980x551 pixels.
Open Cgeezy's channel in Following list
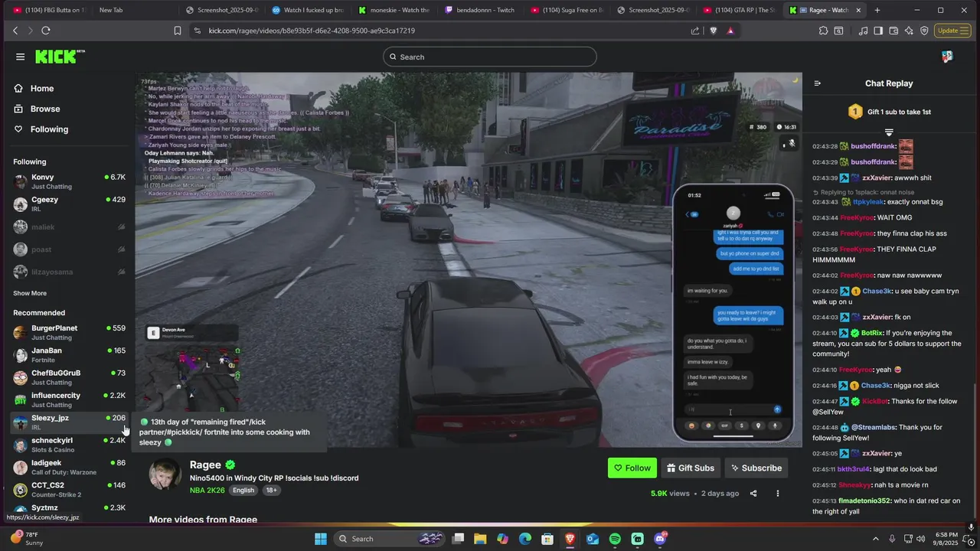[x=69, y=204]
